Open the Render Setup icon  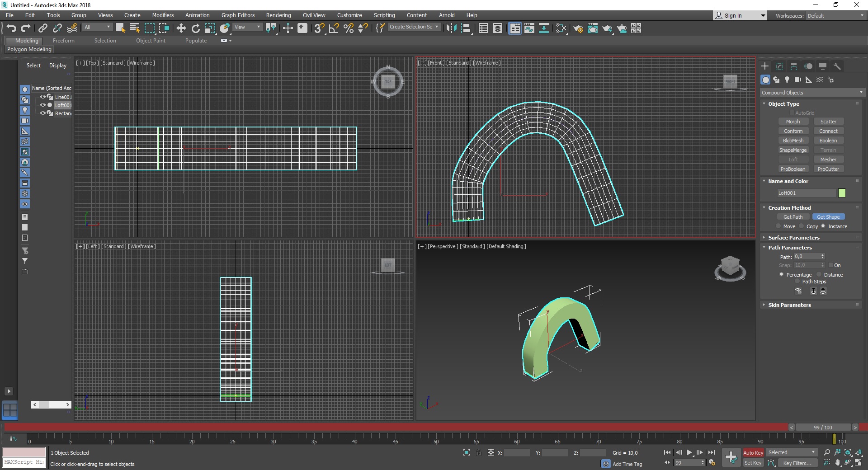click(578, 28)
